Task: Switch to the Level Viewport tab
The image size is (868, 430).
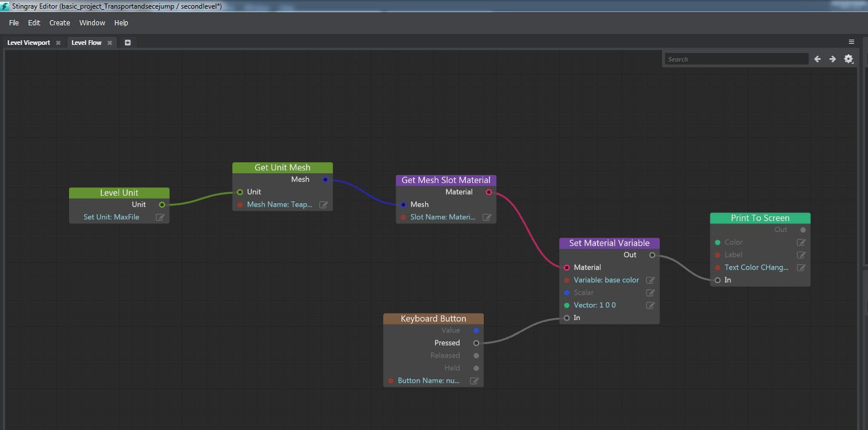Action: coord(29,43)
